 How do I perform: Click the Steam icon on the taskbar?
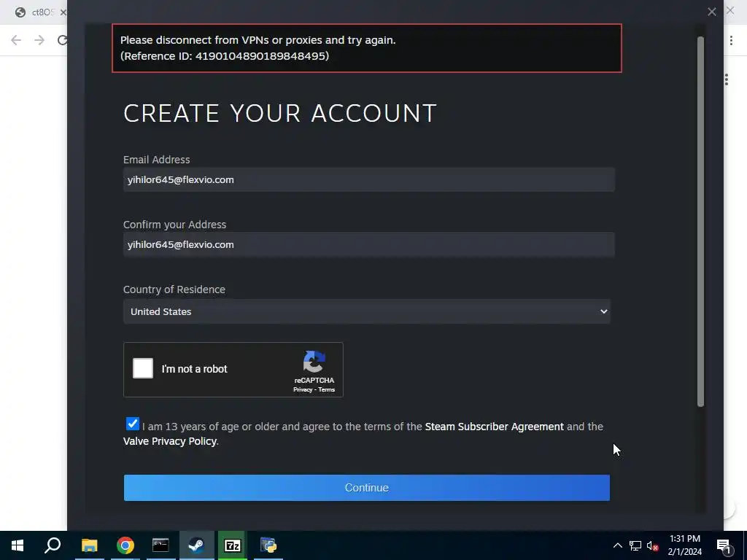coord(196,545)
